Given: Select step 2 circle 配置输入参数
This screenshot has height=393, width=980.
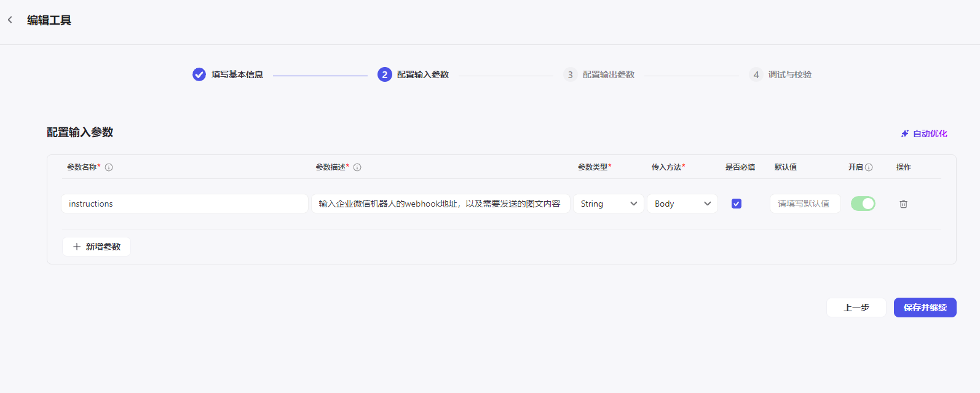Looking at the screenshot, I should coord(385,74).
